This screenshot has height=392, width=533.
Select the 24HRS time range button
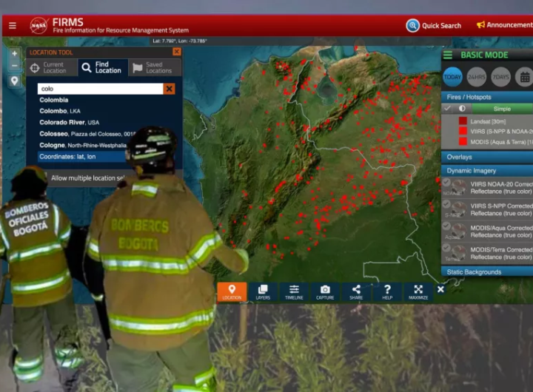477,77
